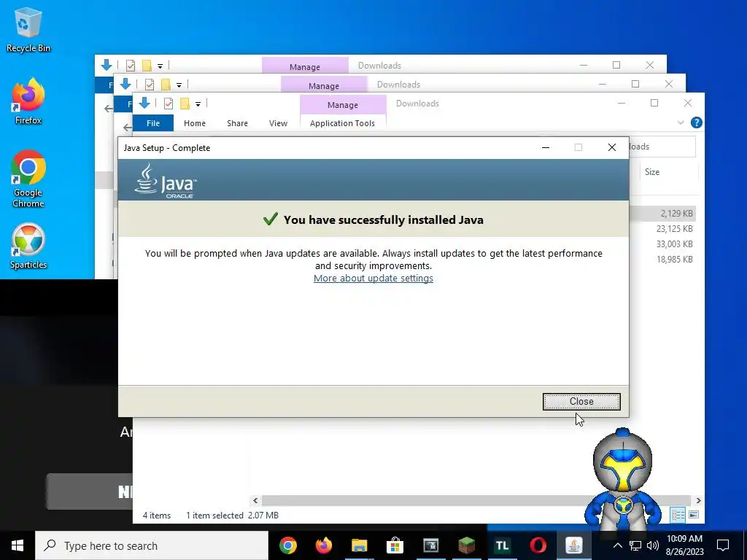
Task: Click the Type here to search box
Action: click(152, 545)
